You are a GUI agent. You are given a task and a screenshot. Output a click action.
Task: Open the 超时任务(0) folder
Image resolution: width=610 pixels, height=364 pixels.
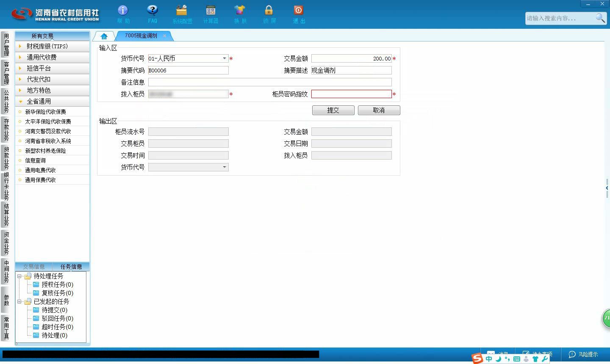[x=53, y=327]
